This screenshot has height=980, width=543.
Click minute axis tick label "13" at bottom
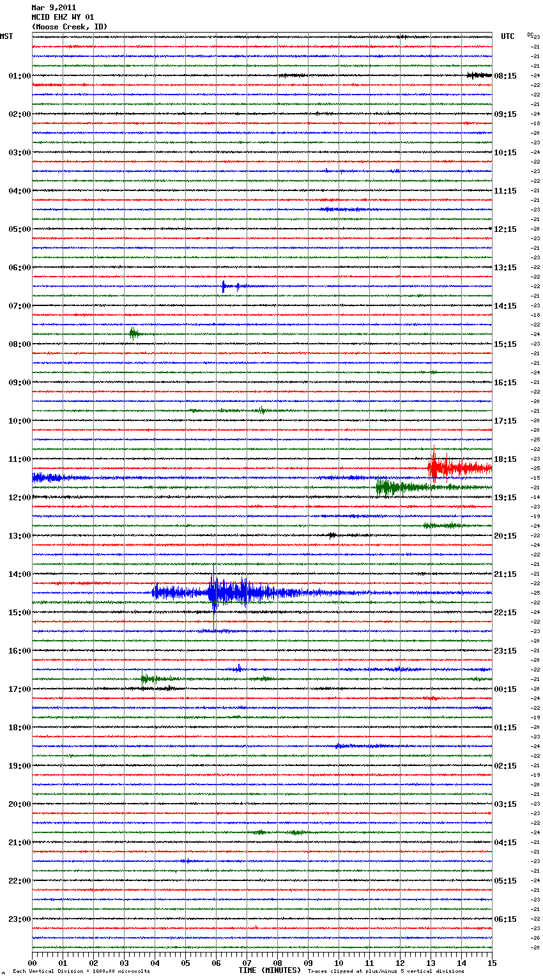[431, 963]
